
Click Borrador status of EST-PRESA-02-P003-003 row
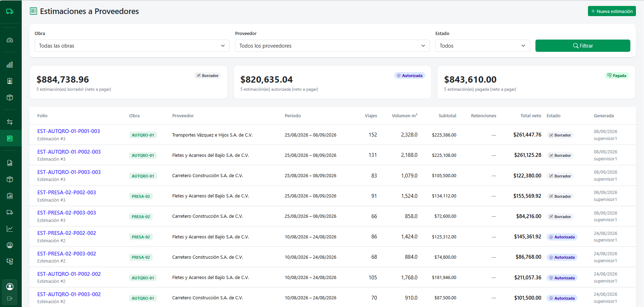click(560, 217)
